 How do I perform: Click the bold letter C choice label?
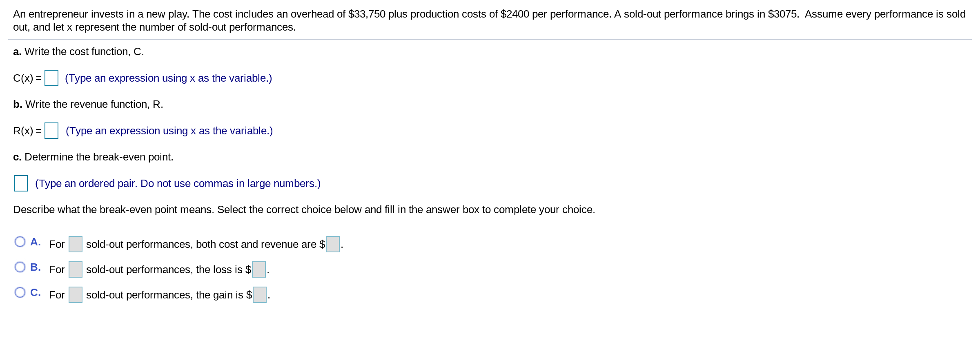pos(36,292)
